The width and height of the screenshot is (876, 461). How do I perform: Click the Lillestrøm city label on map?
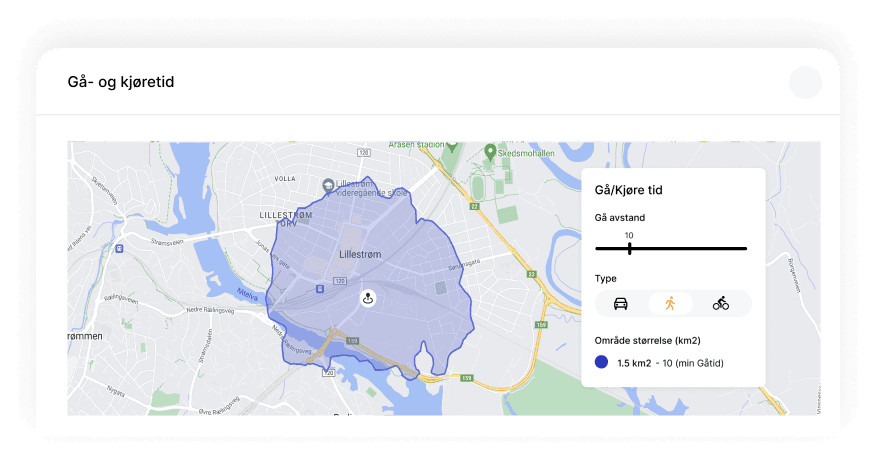[360, 254]
